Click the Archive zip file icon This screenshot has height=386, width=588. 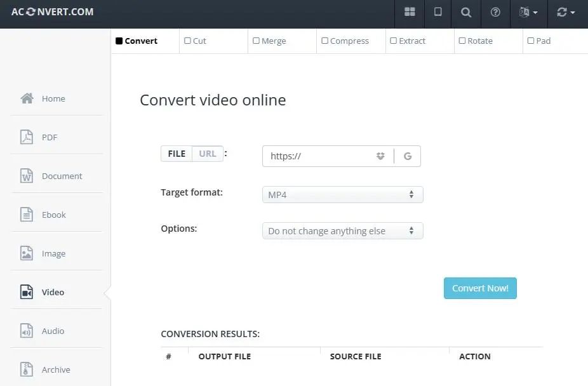point(26,369)
